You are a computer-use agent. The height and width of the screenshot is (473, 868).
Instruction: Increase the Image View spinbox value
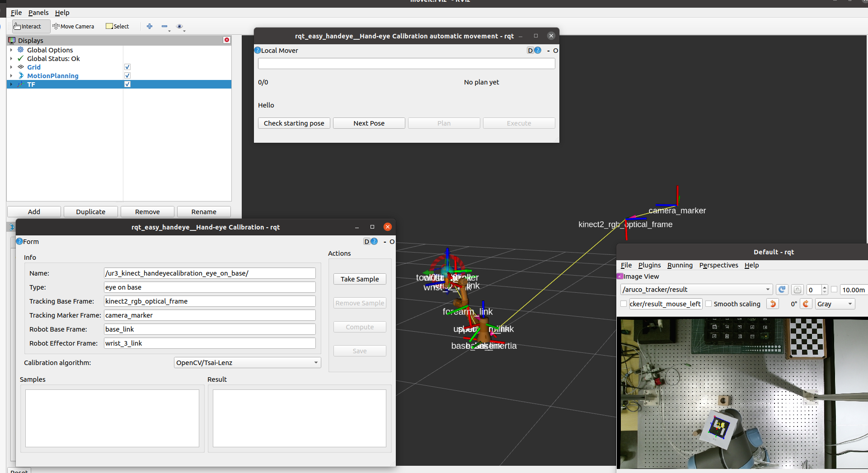pos(825,287)
